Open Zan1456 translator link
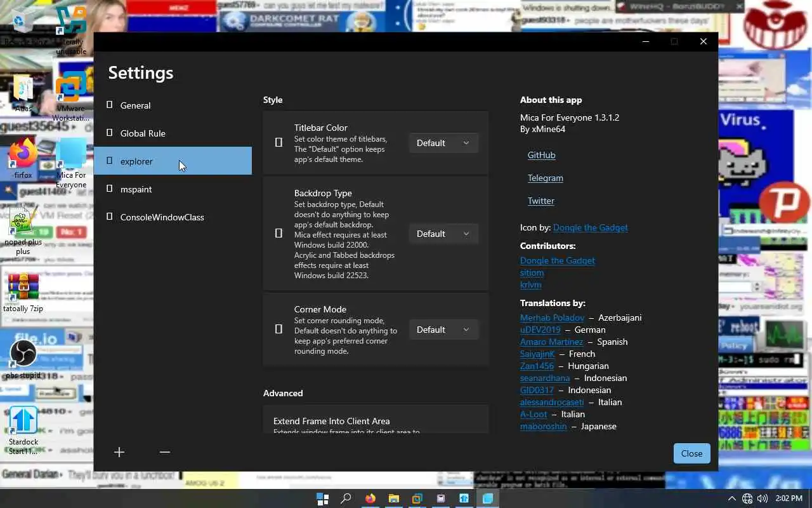Image resolution: width=812 pixels, height=508 pixels. [x=537, y=366]
